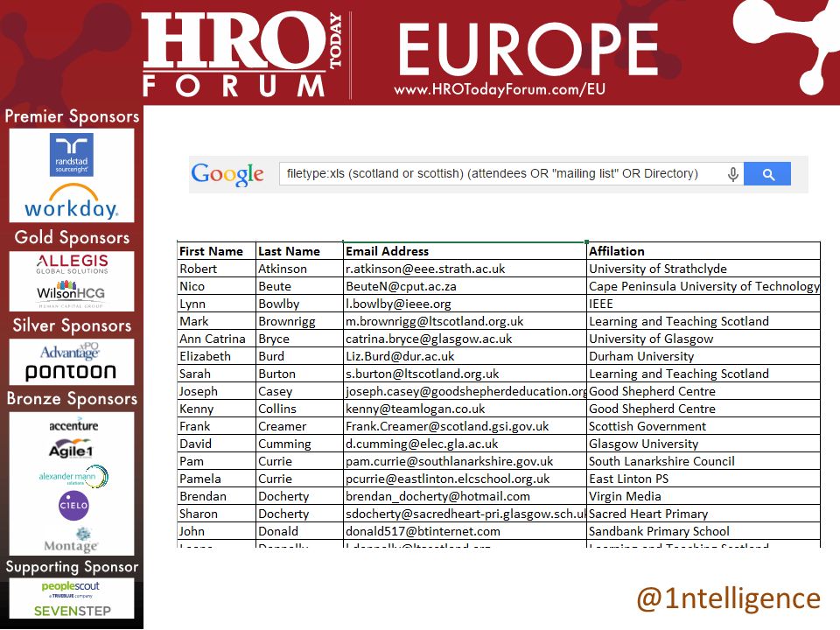Click the Durham University cell
Image resolution: width=840 pixels, height=630 pixels.
point(703,356)
